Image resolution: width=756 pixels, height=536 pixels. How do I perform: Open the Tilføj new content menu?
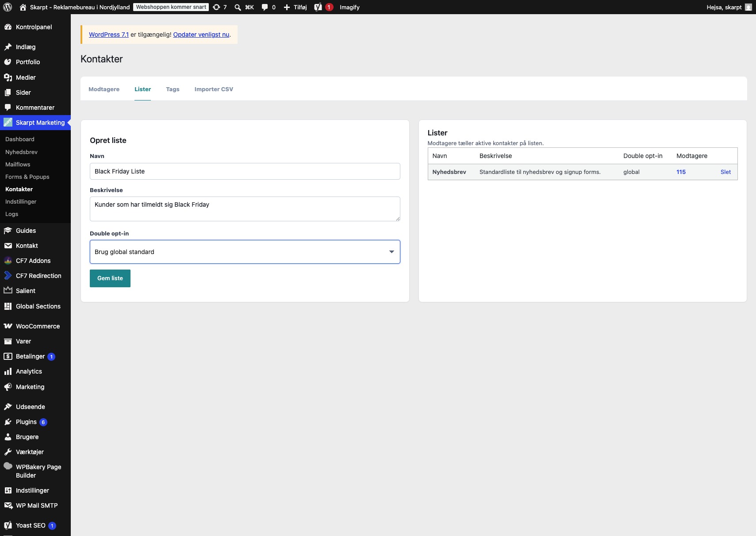295,7
